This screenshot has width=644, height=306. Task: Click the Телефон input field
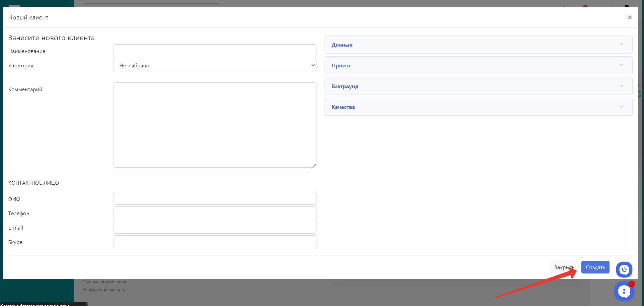click(x=215, y=213)
